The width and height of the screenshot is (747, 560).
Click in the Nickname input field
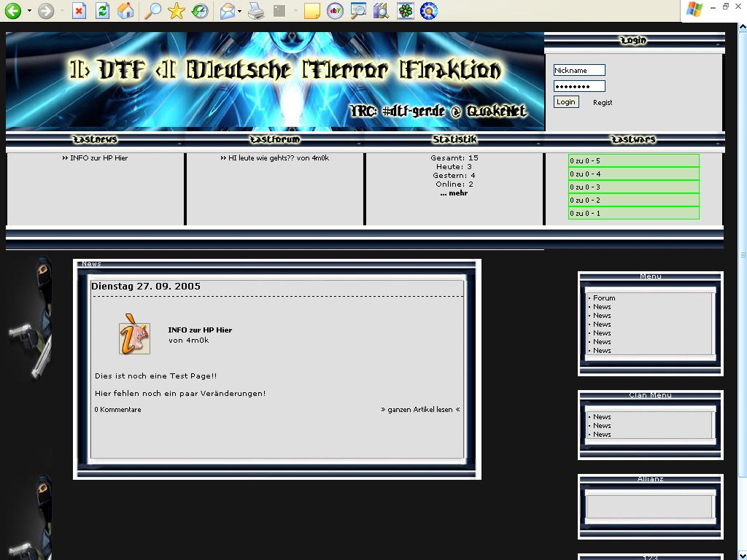tap(578, 70)
